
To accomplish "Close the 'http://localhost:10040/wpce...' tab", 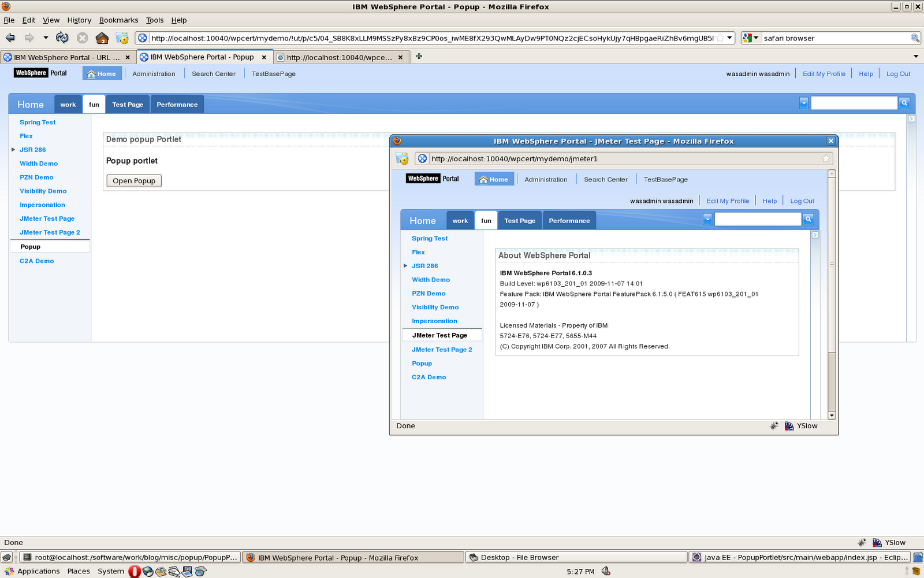I will (x=400, y=57).
